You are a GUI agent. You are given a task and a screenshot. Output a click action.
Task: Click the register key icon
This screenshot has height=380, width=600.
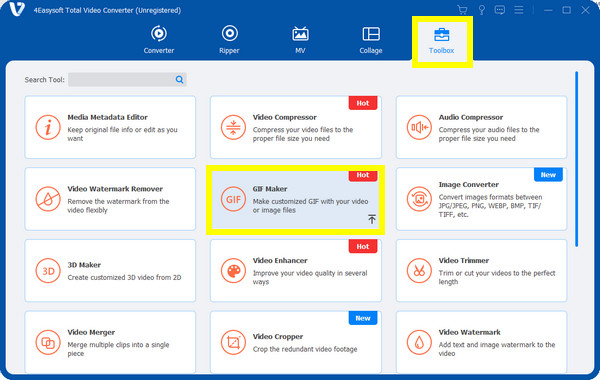tap(481, 10)
